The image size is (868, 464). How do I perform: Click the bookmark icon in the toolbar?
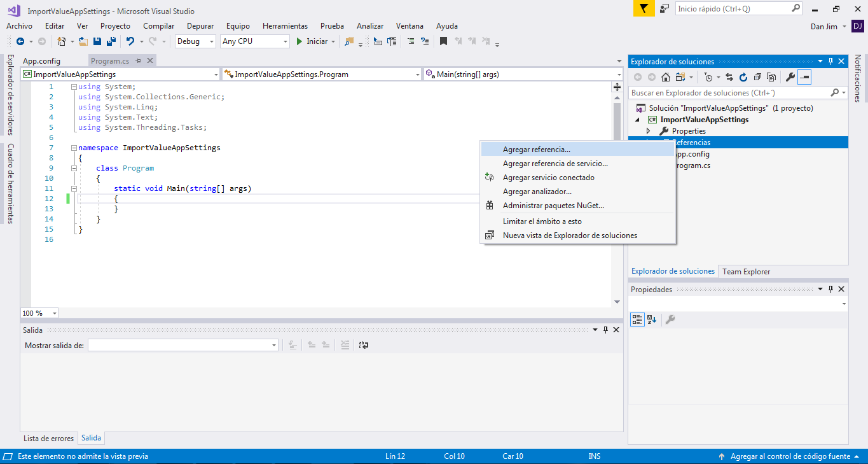pos(443,41)
